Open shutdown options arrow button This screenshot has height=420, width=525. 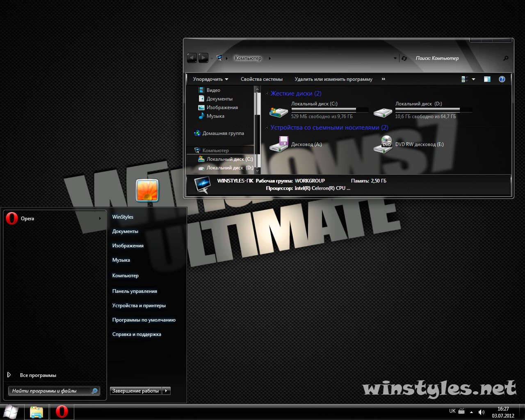tap(166, 391)
